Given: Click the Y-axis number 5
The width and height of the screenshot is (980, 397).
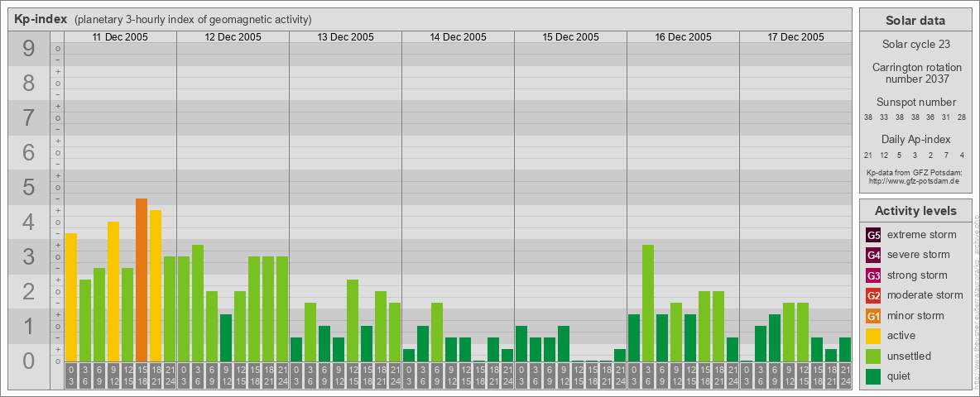Looking at the screenshot, I should [x=28, y=187].
